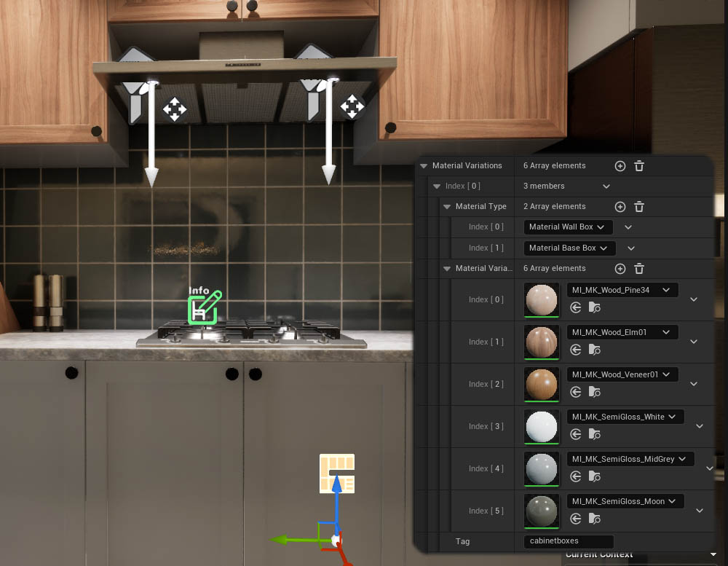Click the SemiGloss Moon material thumbnail
Image resolution: width=728 pixels, height=566 pixels.
pos(542,511)
